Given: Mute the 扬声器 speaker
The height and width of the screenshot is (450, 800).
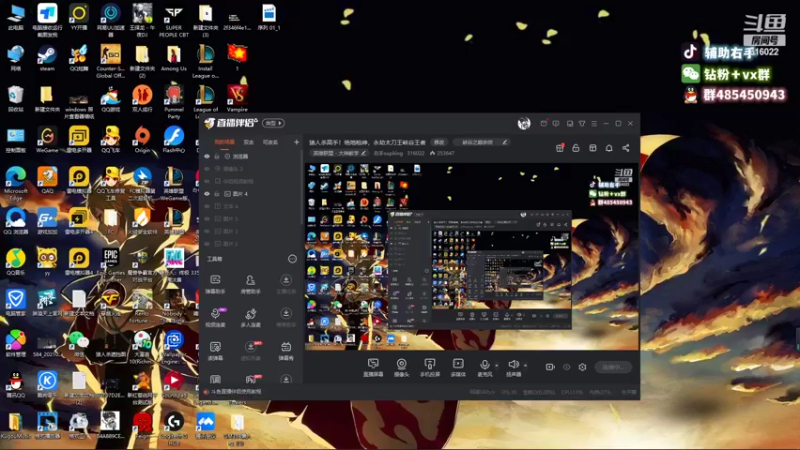Looking at the screenshot, I should pos(513,367).
